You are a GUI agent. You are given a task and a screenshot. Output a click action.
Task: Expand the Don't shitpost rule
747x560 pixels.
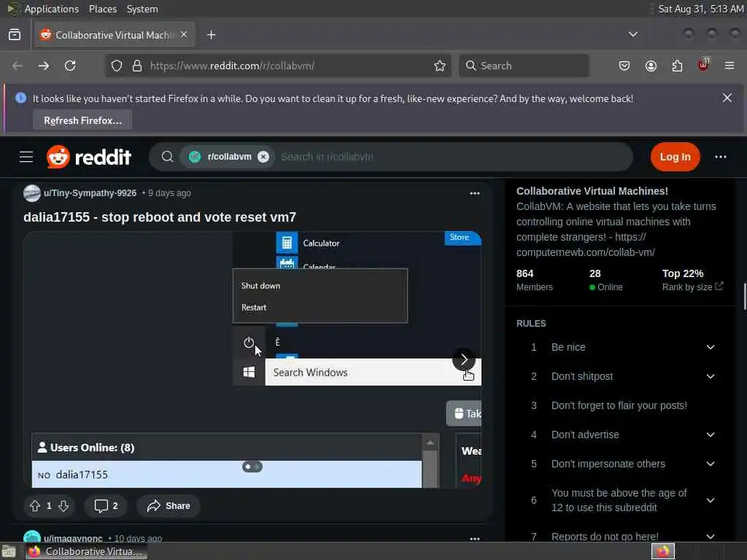711,376
